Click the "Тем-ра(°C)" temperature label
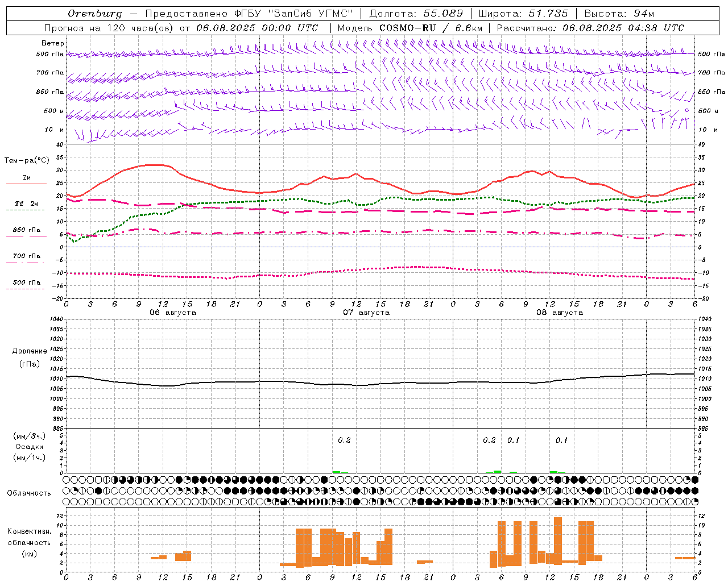 27,161
